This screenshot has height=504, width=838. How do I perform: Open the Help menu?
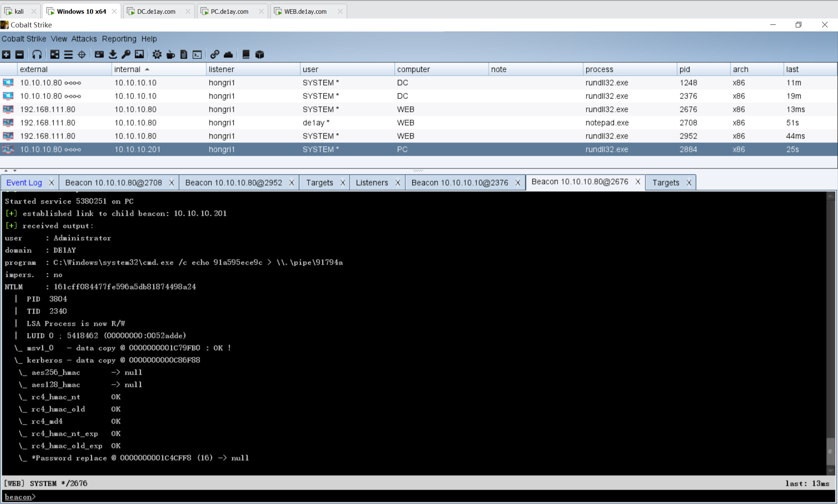[x=149, y=39]
